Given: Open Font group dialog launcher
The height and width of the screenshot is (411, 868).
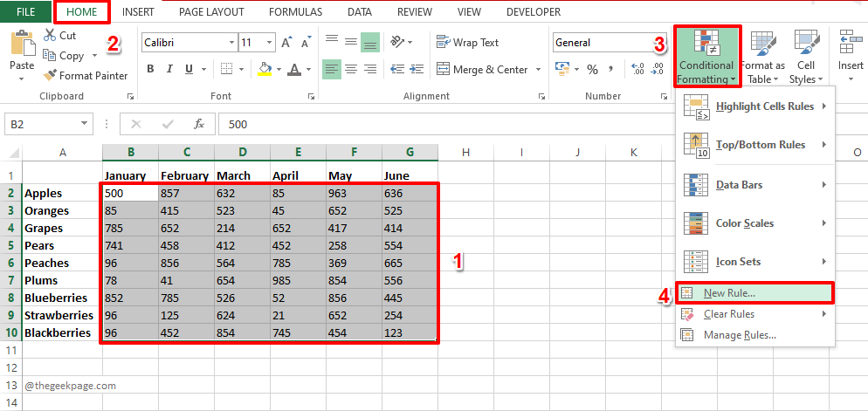Looking at the screenshot, I should pos(311,96).
